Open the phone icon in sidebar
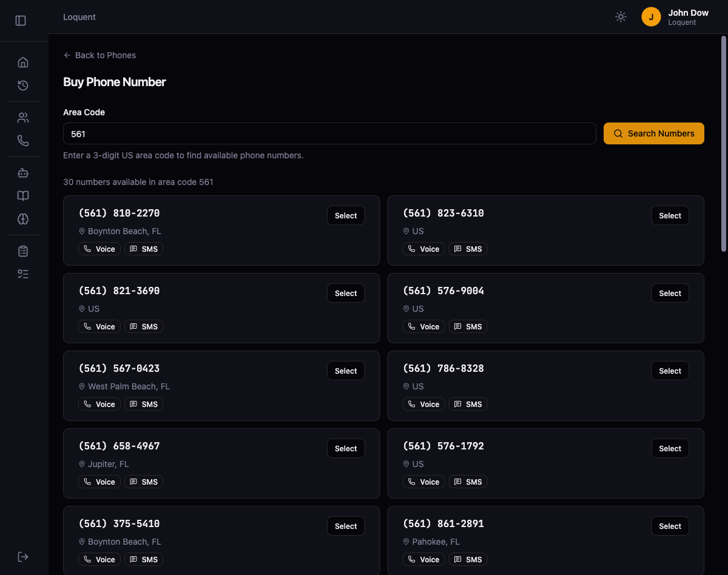 (23, 141)
